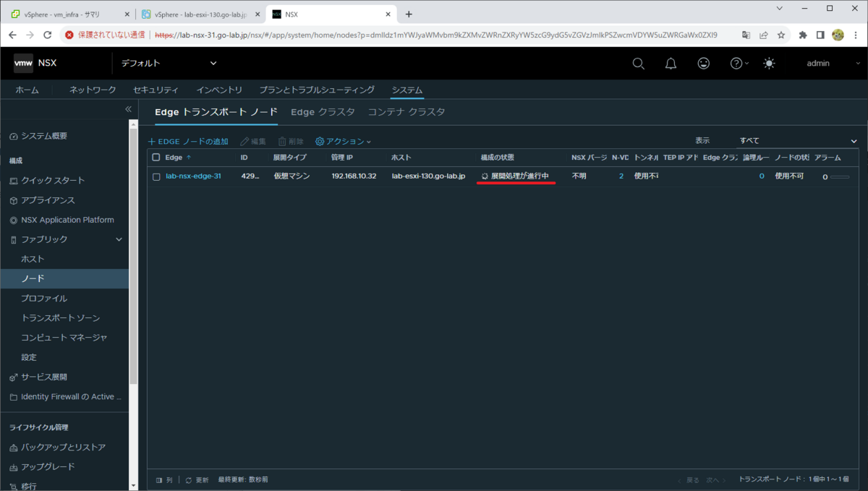868x491 pixels.
Task: Click the 更新 refresh button
Action: pos(197,480)
